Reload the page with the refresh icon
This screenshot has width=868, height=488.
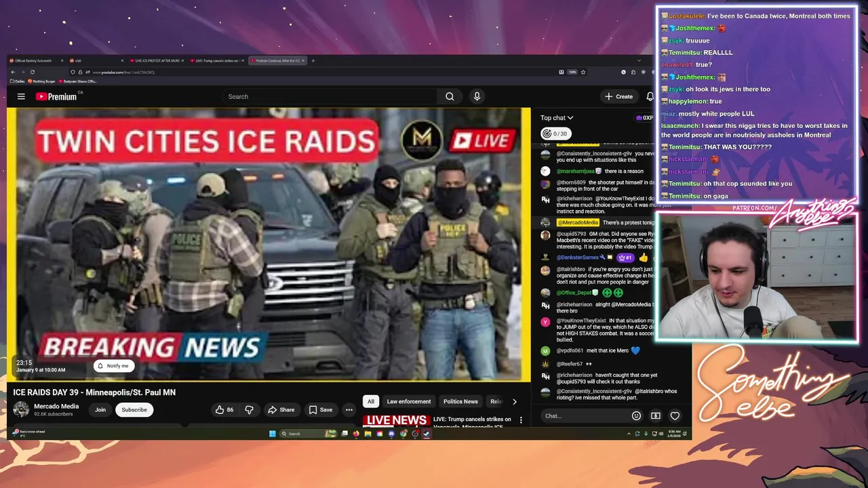(x=33, y=72)
